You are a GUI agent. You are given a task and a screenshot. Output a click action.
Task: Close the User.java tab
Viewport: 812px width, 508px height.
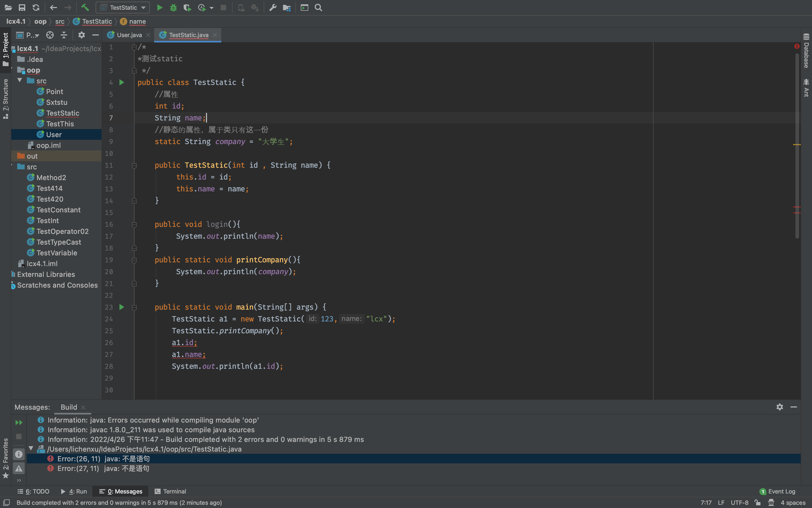tap(148, 35)
